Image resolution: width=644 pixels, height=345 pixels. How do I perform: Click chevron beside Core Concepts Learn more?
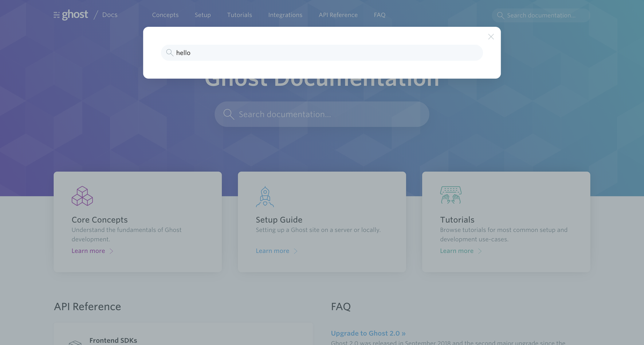[x=111, y=251]
